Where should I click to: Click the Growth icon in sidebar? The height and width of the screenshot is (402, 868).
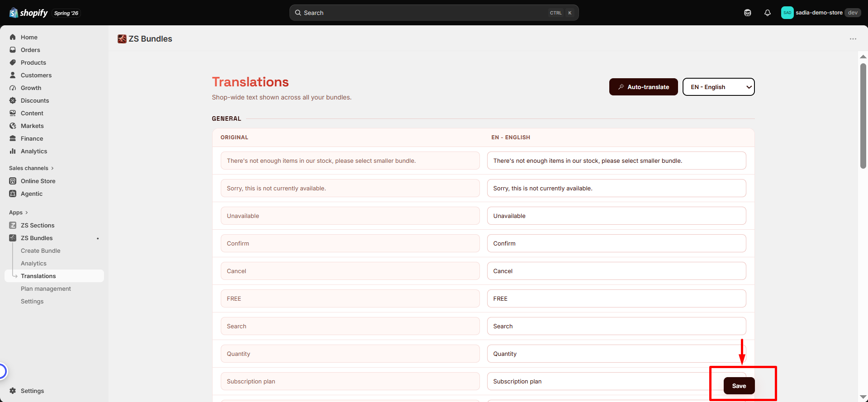point(13,88)
